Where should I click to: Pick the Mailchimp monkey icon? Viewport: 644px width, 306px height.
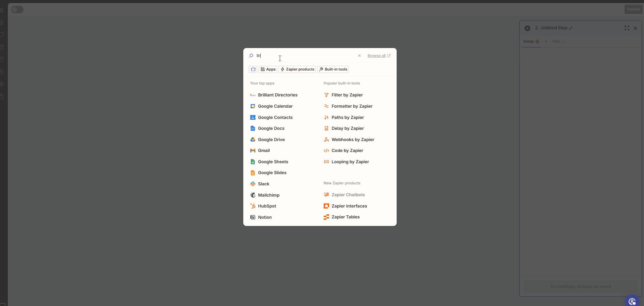[253, 195]
